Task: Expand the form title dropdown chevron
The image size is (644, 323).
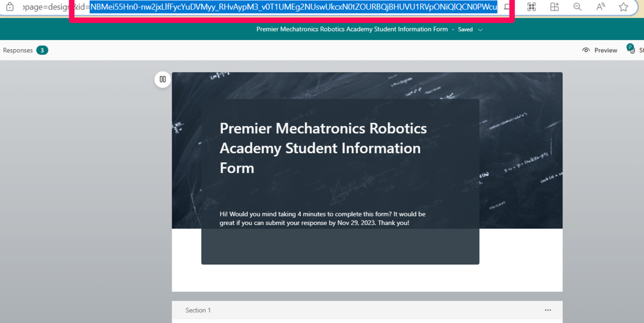Action: (480, 30)
